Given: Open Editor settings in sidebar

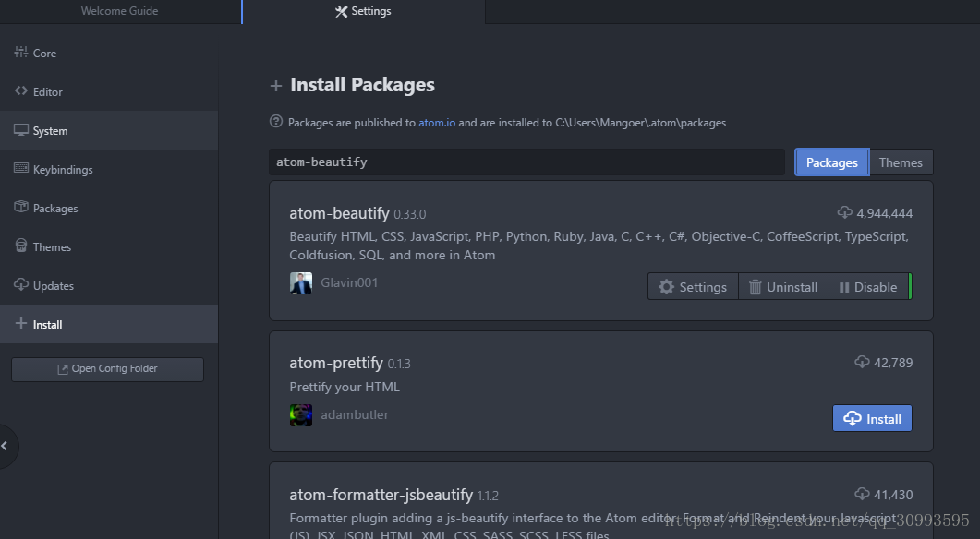Looking at the screenshot, I should click(109, 91).
